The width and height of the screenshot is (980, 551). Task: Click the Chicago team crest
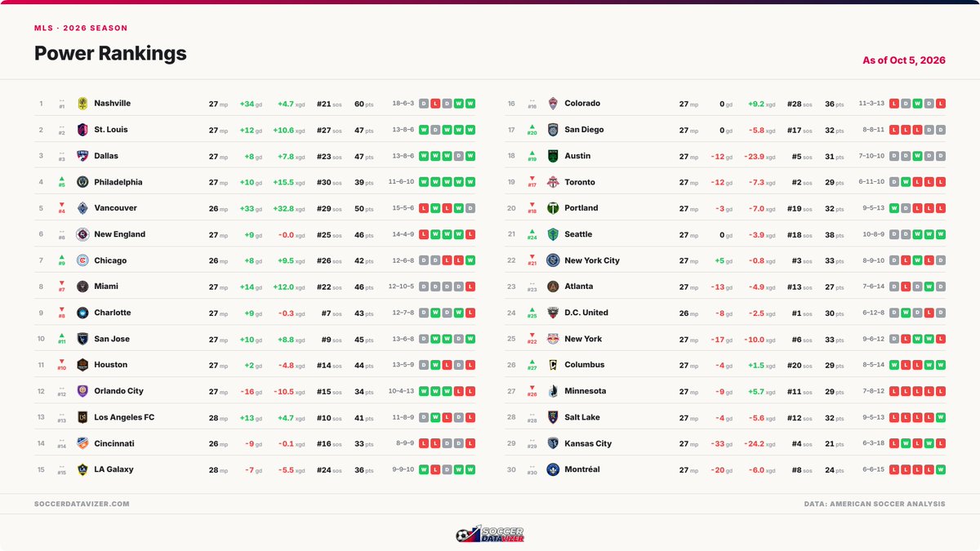(82, 260)
